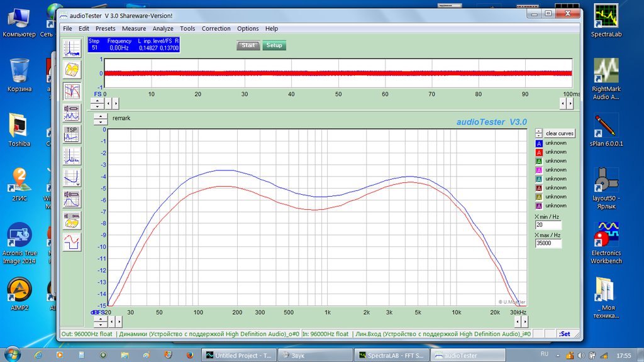Open the Options menu
Image resolution: width=644 pixels, height=362 pixels.
pos(248,28)
